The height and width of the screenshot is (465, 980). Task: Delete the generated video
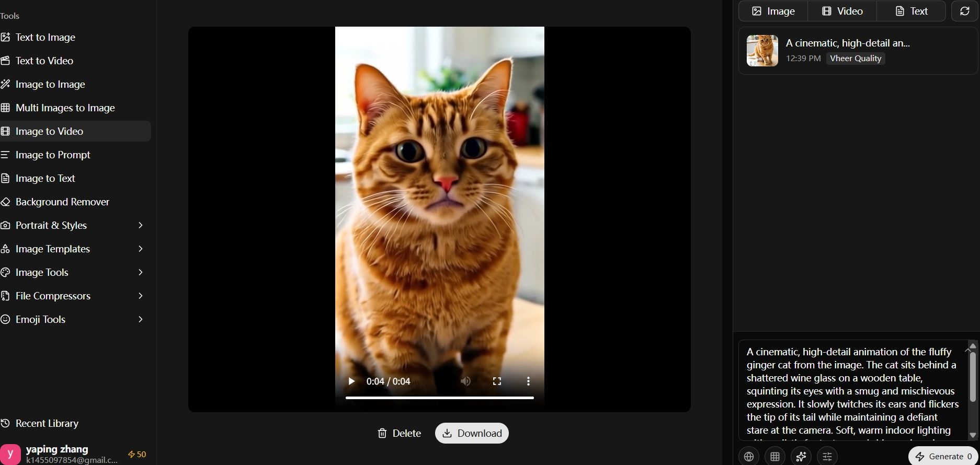[x=400, y=433]
